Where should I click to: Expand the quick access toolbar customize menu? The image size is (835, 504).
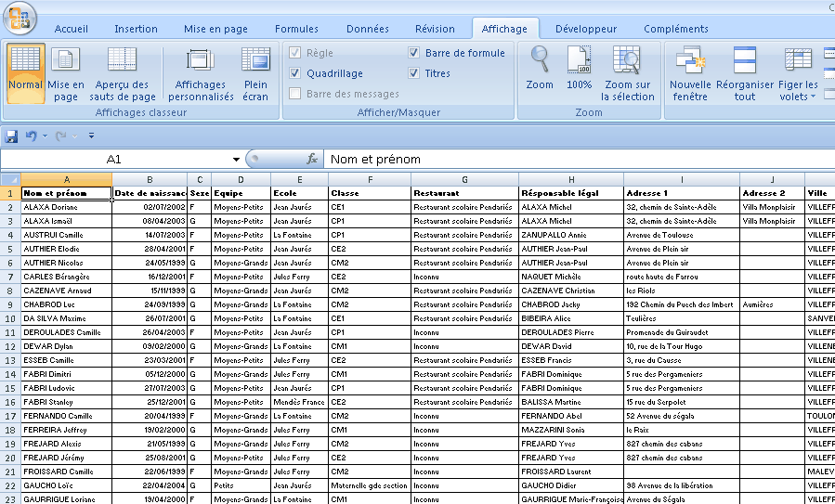[91, 136]
